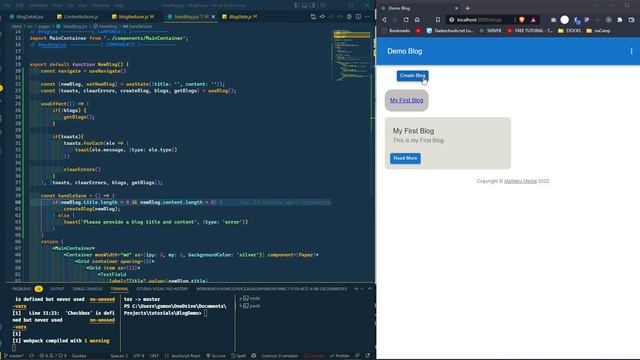Click the Prettier status bar item
Viewport: 640px width, 360px height.
click(339, 356)
